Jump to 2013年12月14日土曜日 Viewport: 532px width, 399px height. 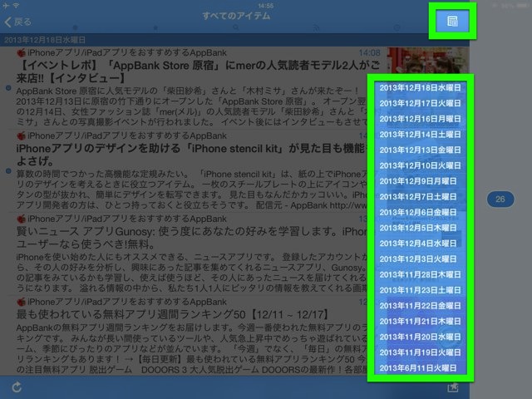tap(420, 135)
